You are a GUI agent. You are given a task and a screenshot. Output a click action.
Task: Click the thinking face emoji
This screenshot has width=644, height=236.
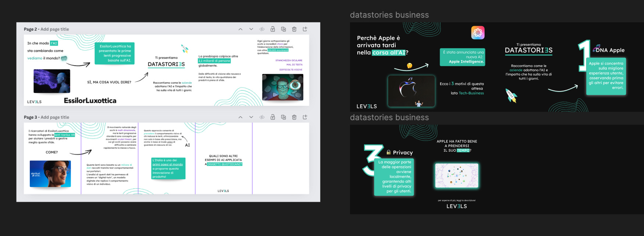pos(409,66)
